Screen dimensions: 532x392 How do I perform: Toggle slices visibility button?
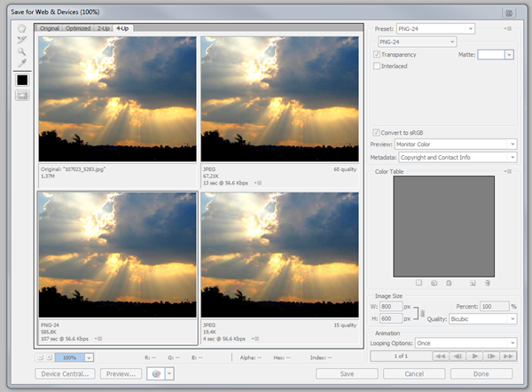(22, 96)
